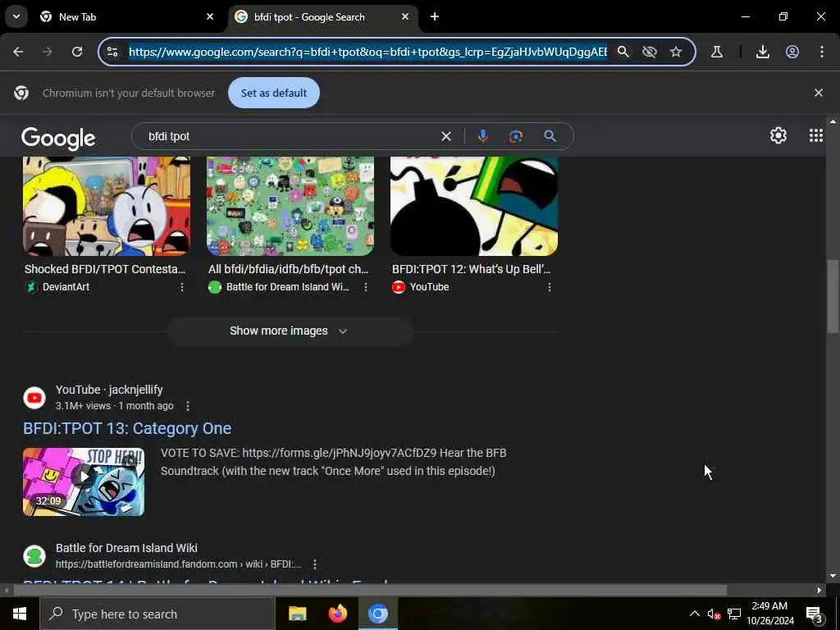Open the tab search dropdown arrow
The height and width of the screenshot is (630, 840).
[x=16, y=16]
